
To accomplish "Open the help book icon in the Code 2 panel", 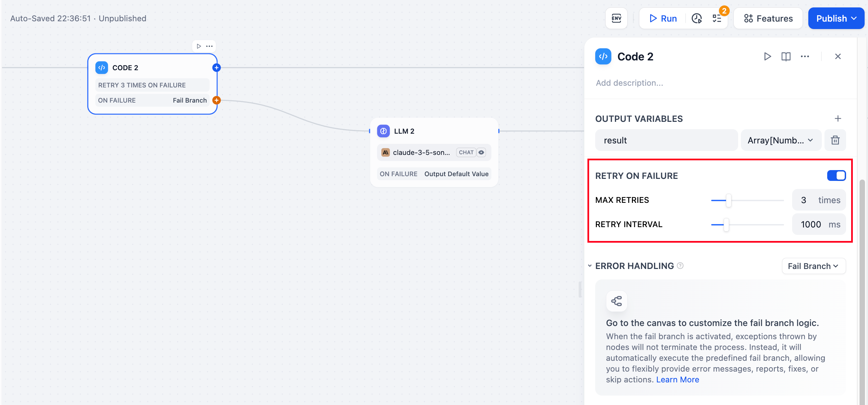I will (x=786, y=56).
